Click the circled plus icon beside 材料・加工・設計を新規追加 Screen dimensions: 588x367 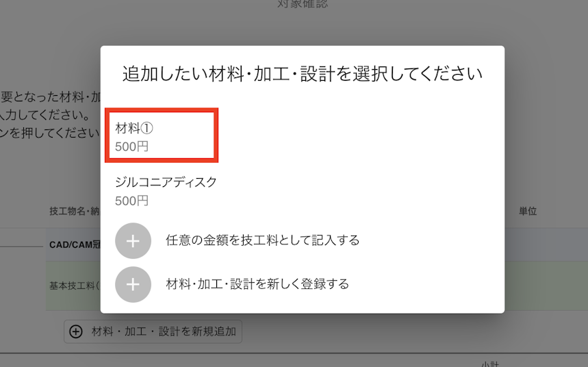76,331
